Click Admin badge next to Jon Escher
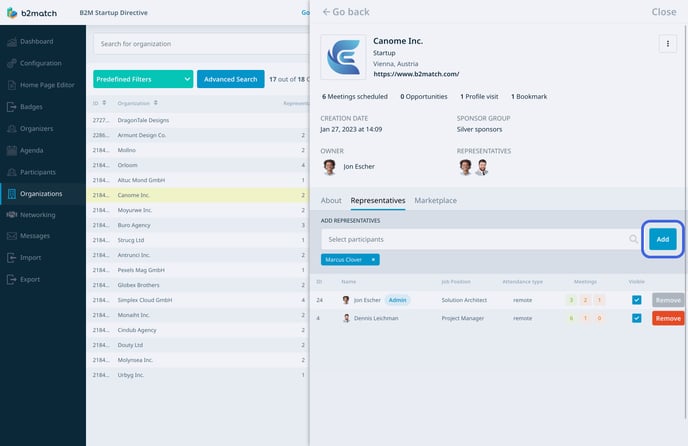 tap(398, 300)
